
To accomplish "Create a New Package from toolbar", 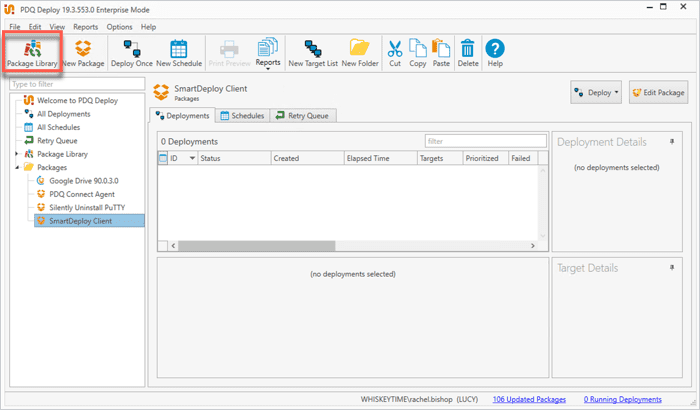I will tap(83, 53).
